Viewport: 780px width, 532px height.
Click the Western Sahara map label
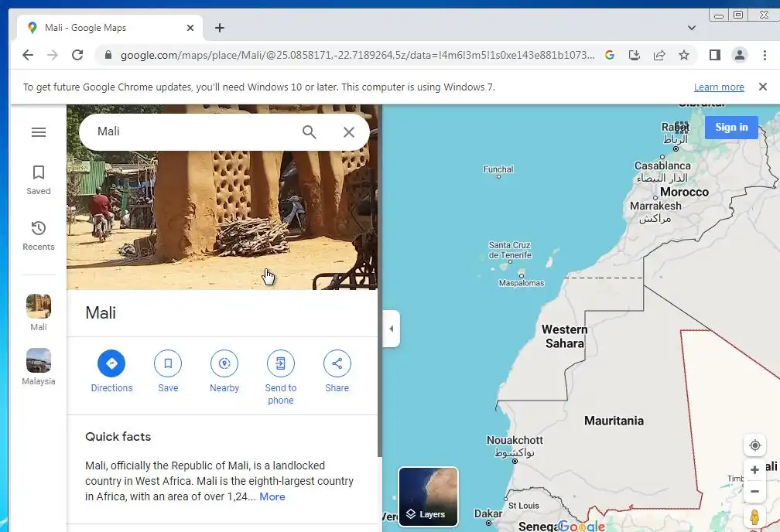coord(565,336)
